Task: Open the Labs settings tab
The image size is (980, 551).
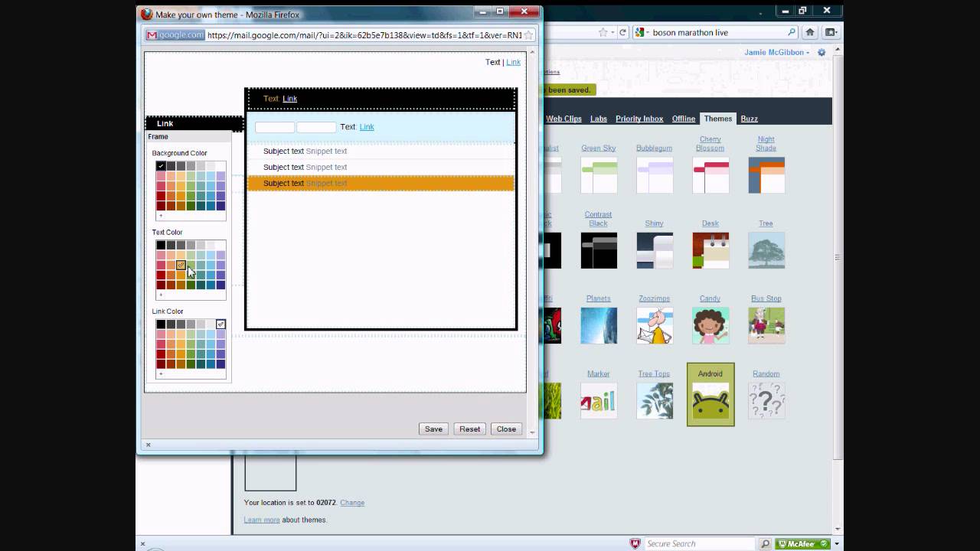Action: tap(599, 119)
